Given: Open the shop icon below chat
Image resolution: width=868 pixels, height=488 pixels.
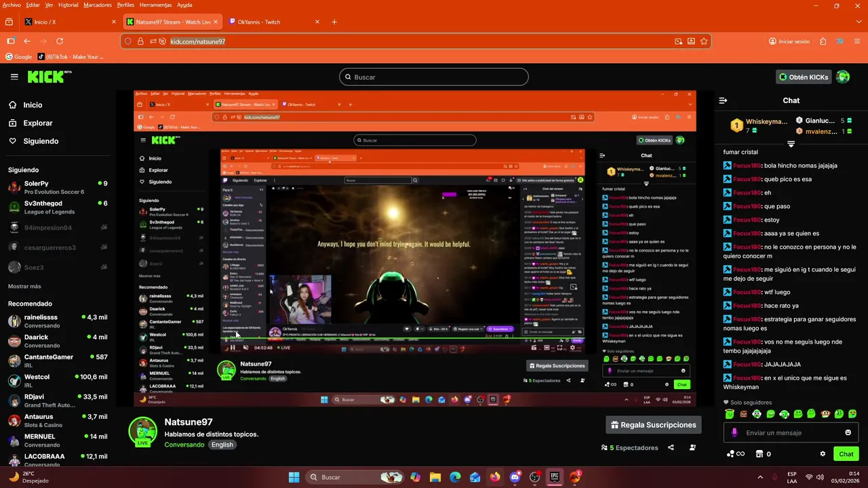Looking at the screenshot, I should (759, 454).
